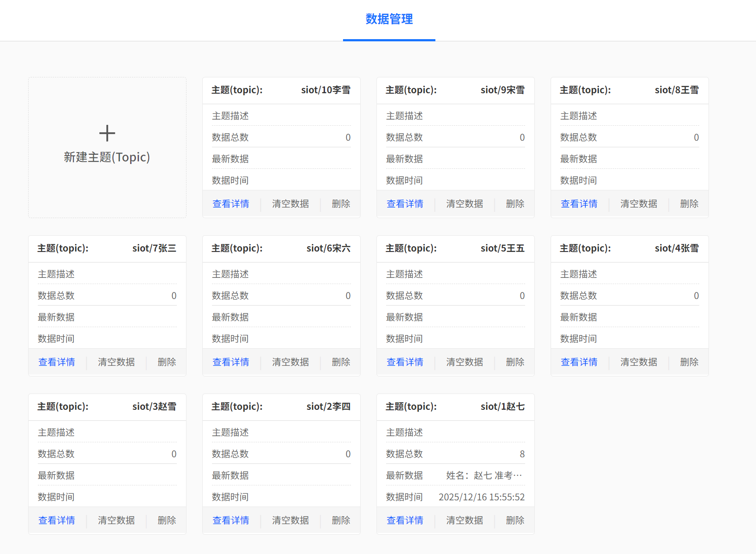This screenshot has height=554, width=756.
Task: 清空数据 for siot/7张三 topic
Action: coord(116,362)
